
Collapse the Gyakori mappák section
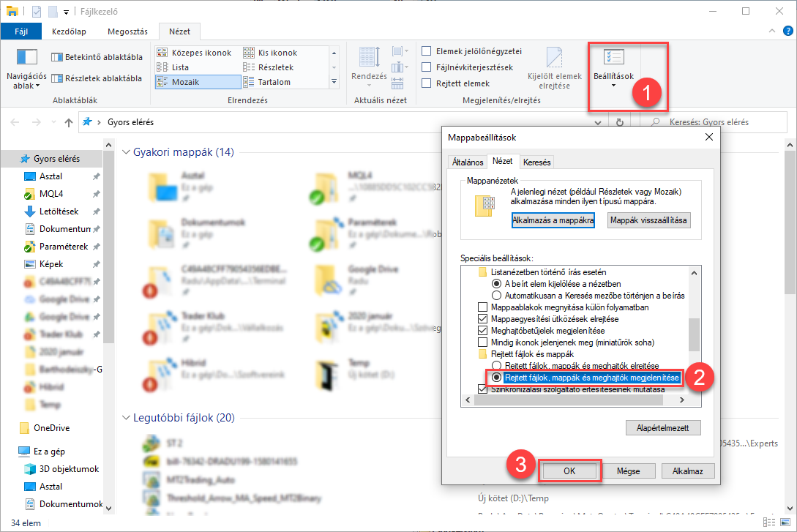tap(126, 152)
